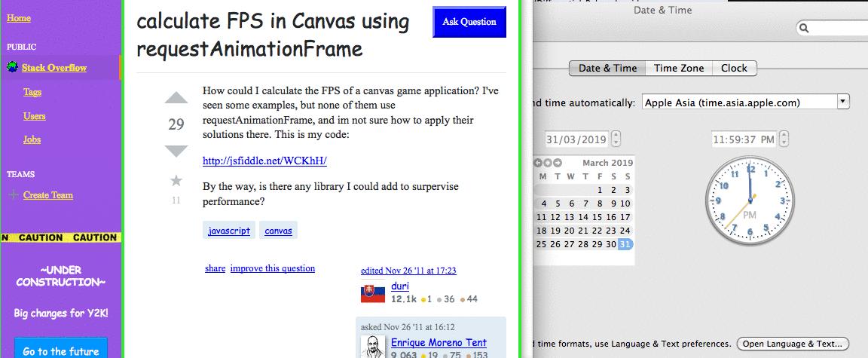Open the jsfiddle.net/WCKhH link
868x358 pixels.
[264, 161]
